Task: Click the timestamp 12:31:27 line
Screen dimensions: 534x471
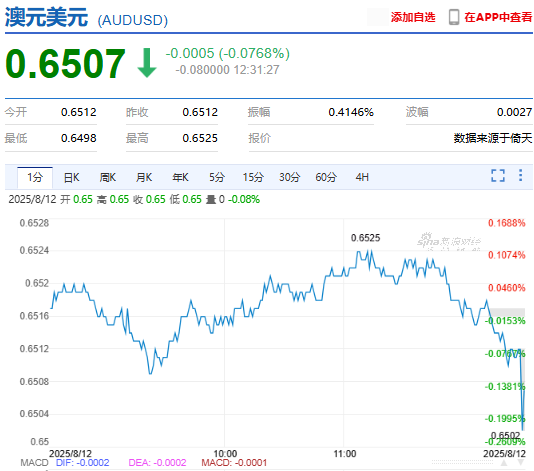Action: point(227,70)
